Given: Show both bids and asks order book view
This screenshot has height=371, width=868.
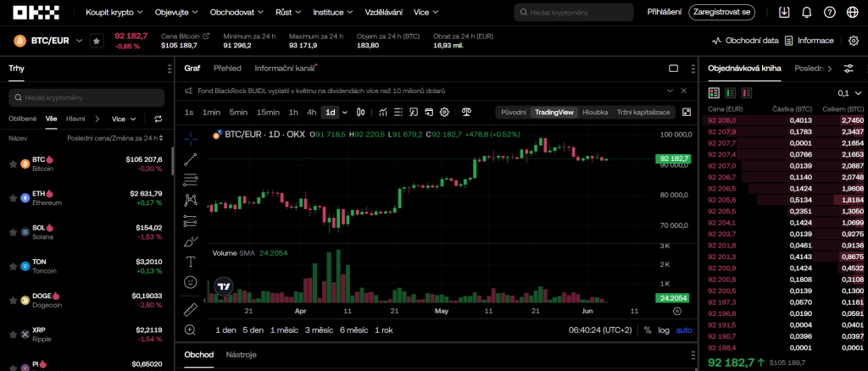Looking at the screenshot, I should pyautogui.click(x=714, y=93).
